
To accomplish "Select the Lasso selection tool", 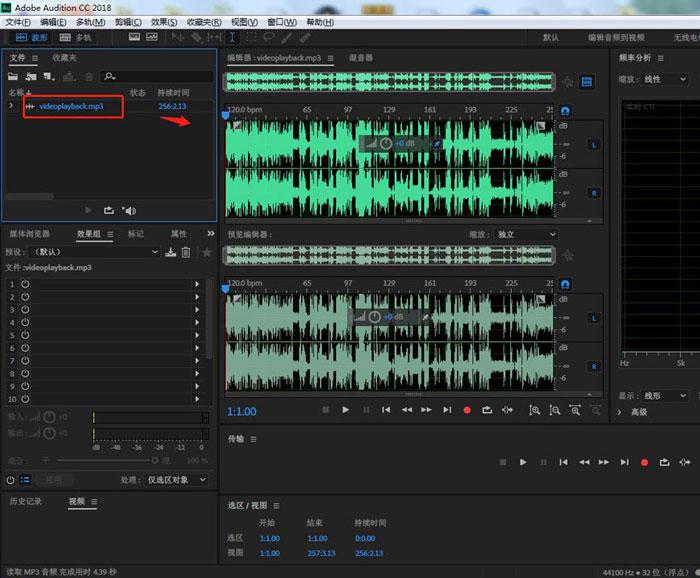I will click(x=267, y=37).
